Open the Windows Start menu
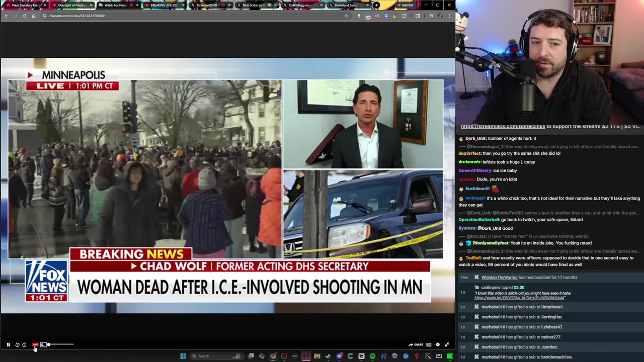The width and height of the screenshot is (644, 362). point(183,356)
